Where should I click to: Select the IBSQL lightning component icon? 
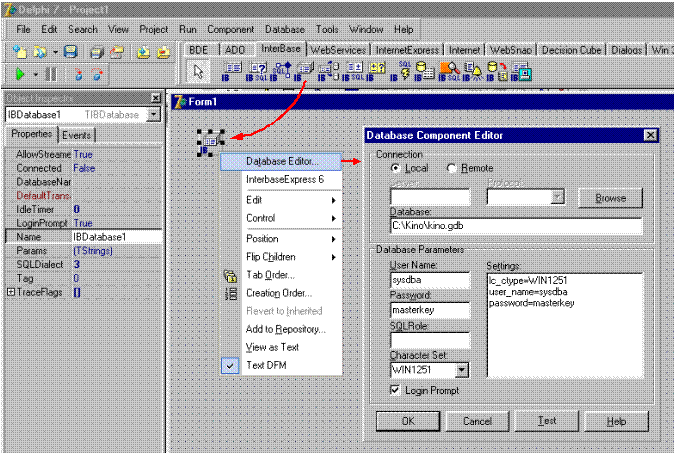pos(401,71)
